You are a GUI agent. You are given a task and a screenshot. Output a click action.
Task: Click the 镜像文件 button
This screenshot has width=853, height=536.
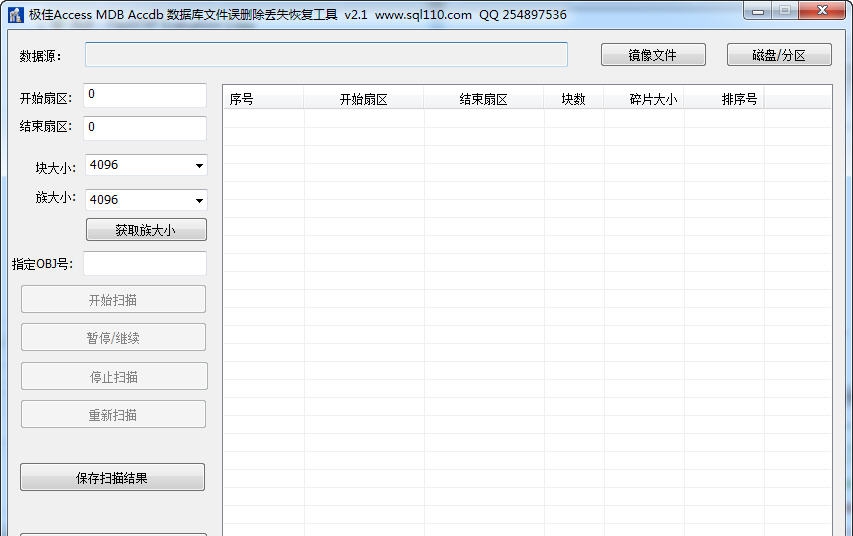[x=653, y=55]
